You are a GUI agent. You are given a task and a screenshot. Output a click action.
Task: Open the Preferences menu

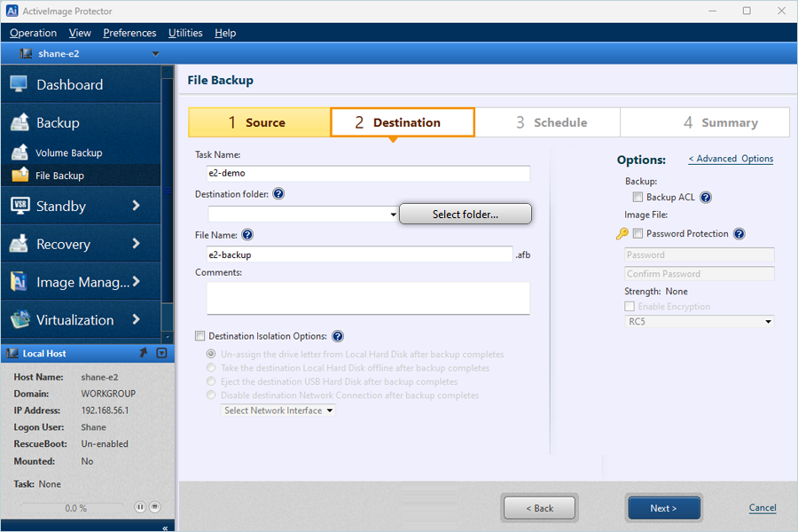[x=129, y=33]
